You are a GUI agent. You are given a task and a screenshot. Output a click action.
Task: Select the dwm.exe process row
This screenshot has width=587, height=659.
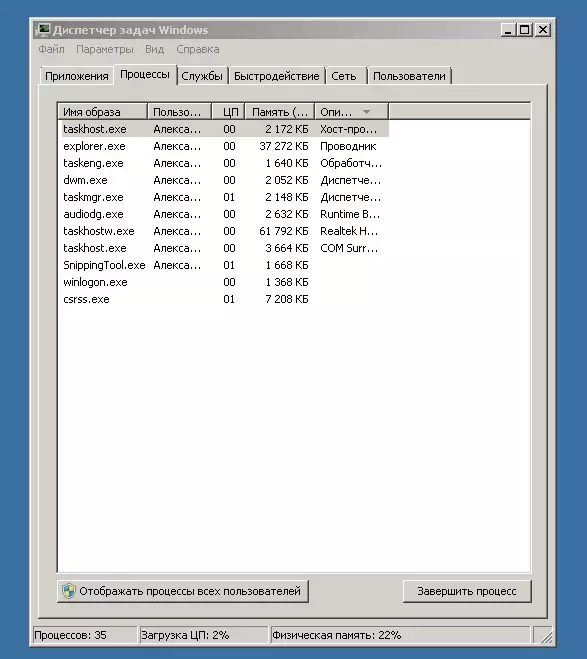pyautogui.click(x=225, y=180)
